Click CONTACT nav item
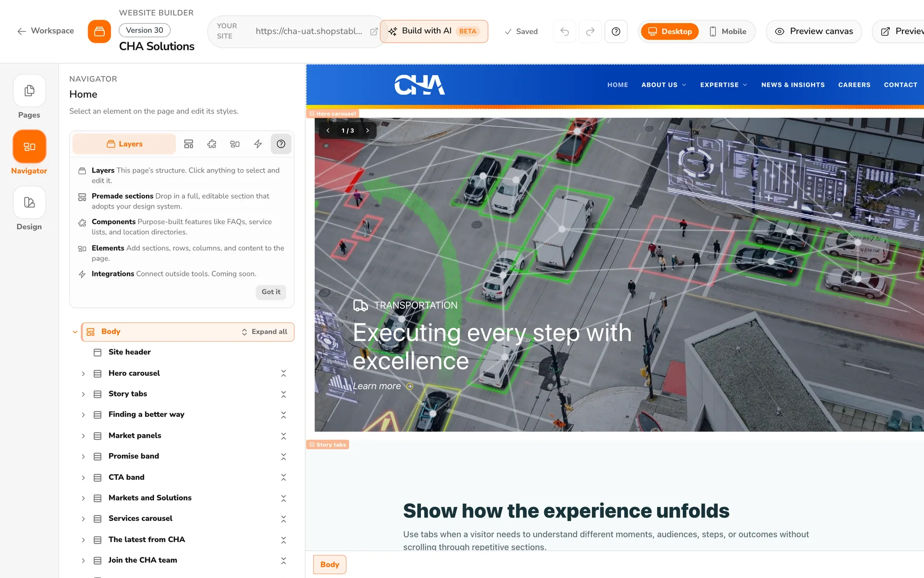This screenshot has height=578, width=924. pyautogui.click(x=900, y=85)
